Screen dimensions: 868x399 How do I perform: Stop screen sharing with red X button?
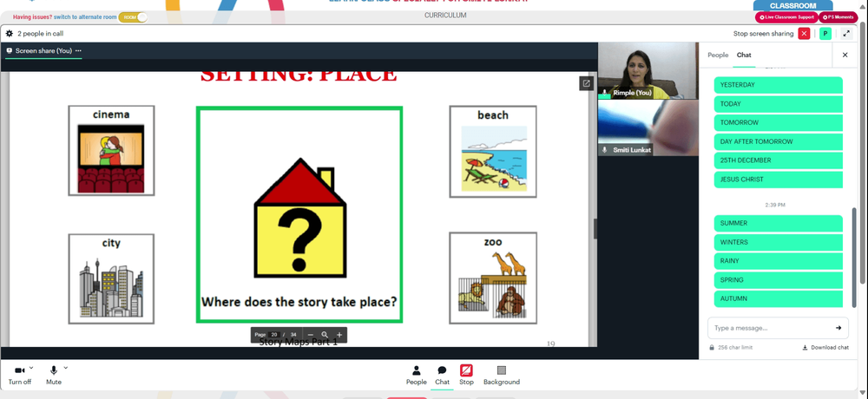coord(805,34)
